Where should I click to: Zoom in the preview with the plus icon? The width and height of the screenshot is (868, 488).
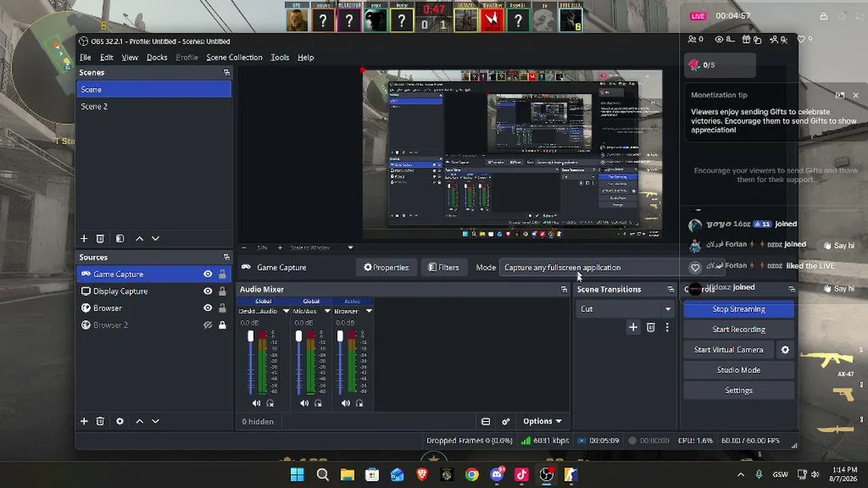tap(280, 248)
